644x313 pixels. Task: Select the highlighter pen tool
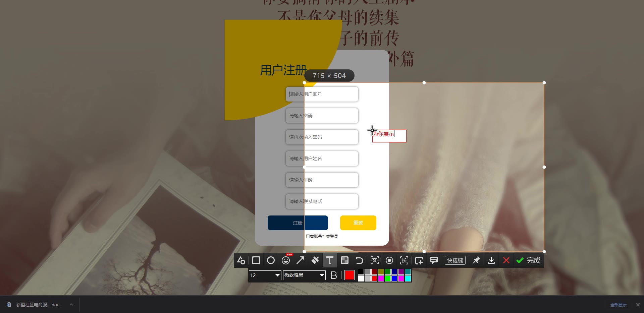point(315,260)
